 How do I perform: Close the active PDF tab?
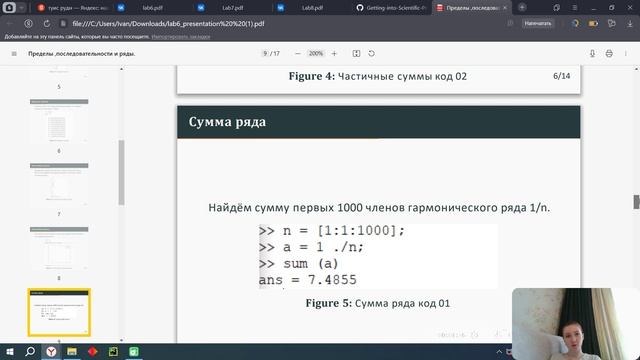point(505,7)
